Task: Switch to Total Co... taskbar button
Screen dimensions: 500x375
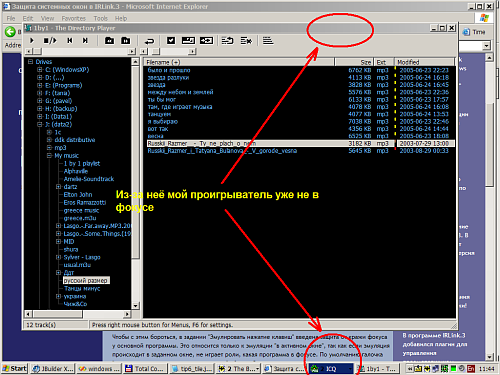Action: (x=145, y=369)
